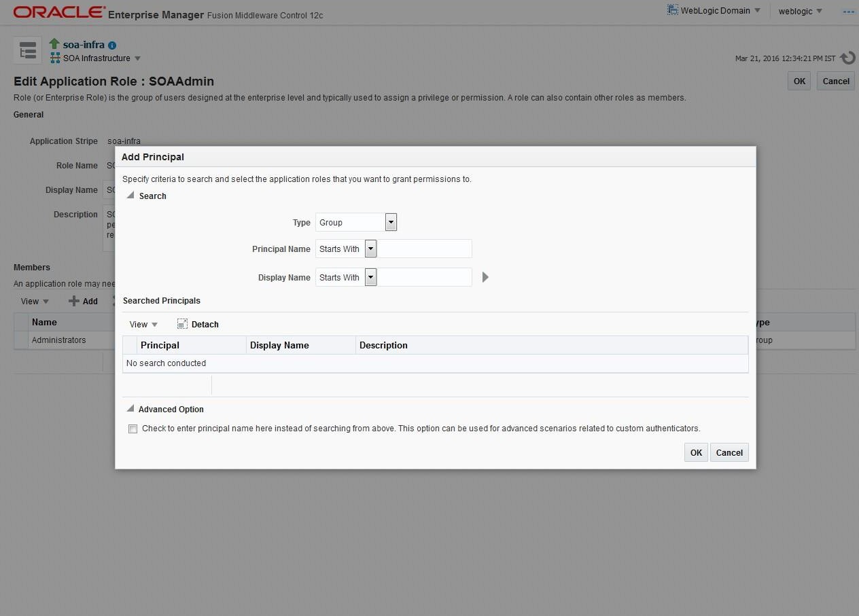Click the Description column header
Screen dimensions: 859x616
(x=552, y=345)
